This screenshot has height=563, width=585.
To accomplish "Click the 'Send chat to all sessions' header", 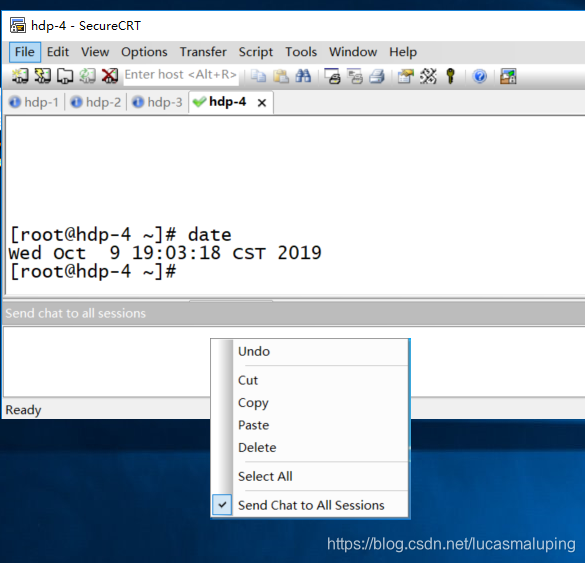I will pos(75,313).
